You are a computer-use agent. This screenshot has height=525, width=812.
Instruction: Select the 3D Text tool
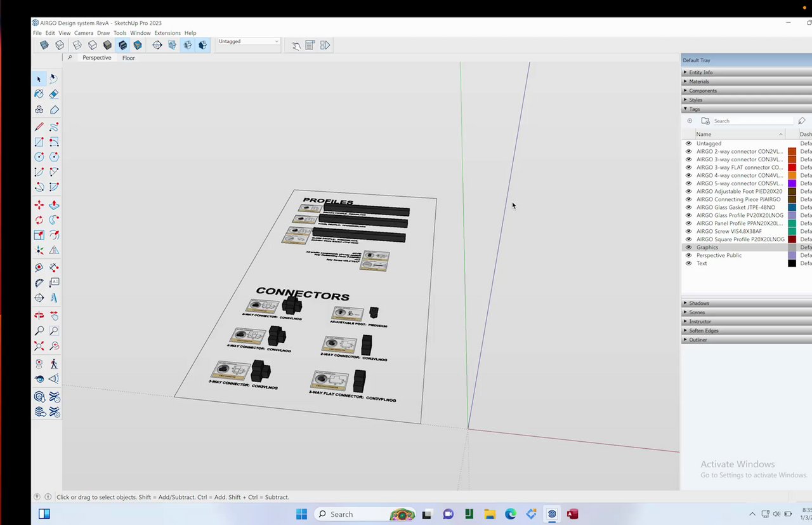[x=54, y=298]
